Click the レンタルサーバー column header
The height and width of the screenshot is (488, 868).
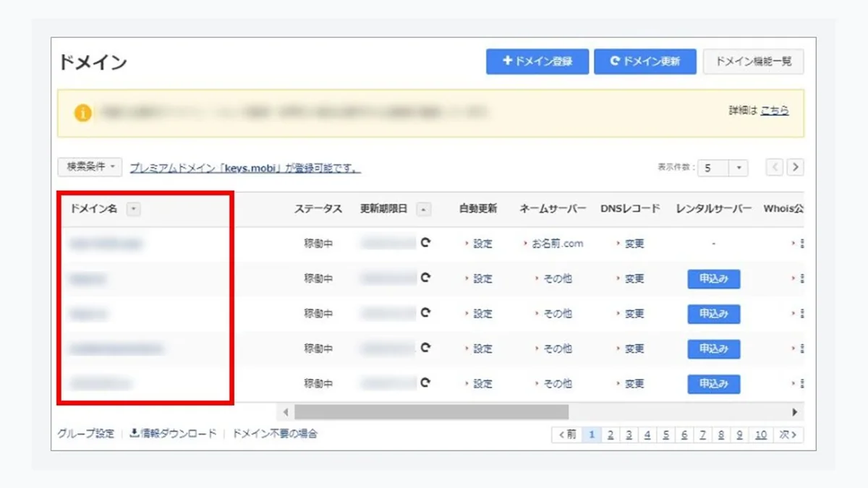coord(714,209)
